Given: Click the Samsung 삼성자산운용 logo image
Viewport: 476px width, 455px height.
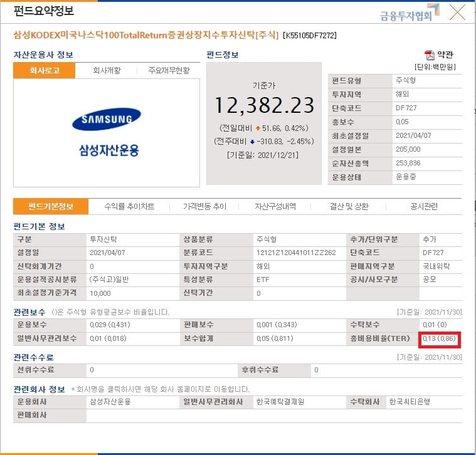Looking at the screenshot, I should coord(107,132).
